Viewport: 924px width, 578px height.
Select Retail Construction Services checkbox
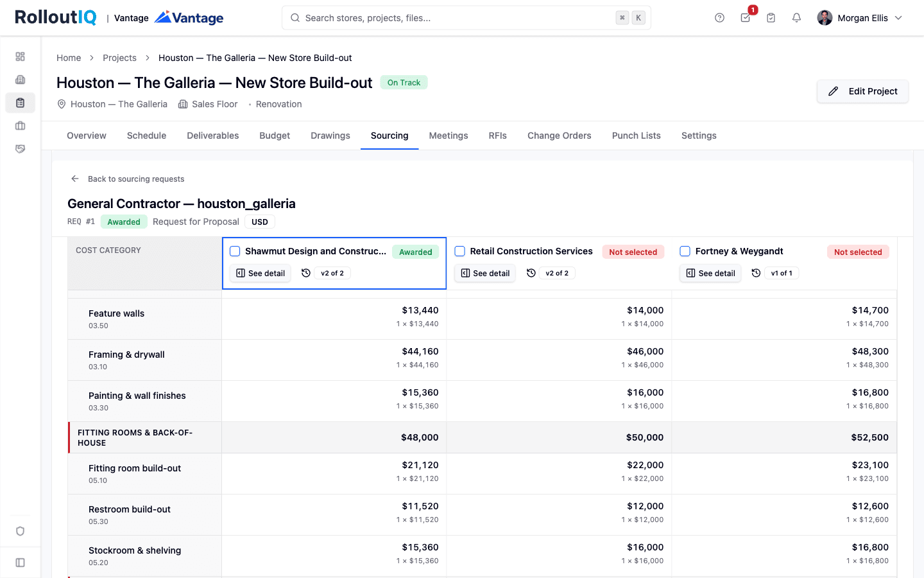click(x=459, y=251)
